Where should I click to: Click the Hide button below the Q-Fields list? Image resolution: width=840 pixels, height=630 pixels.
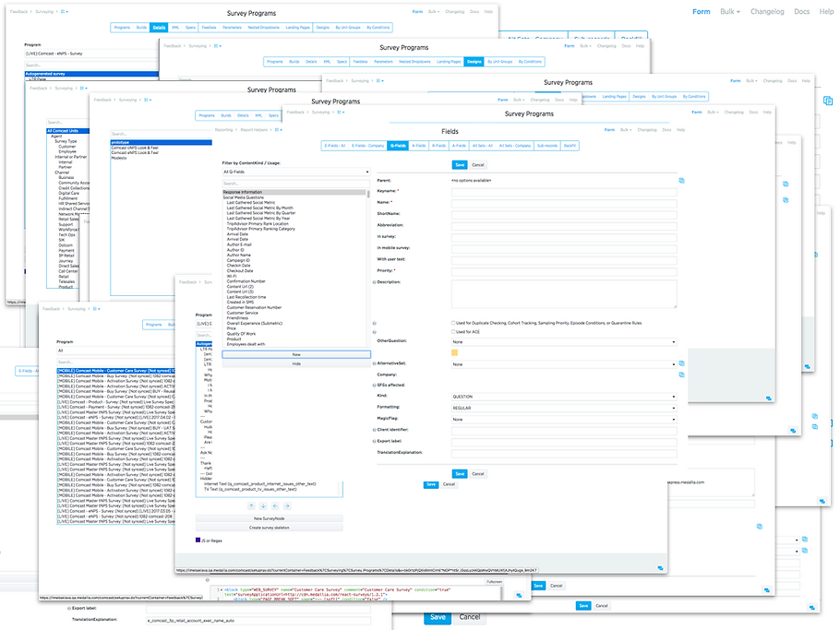(x=296, y=363)
